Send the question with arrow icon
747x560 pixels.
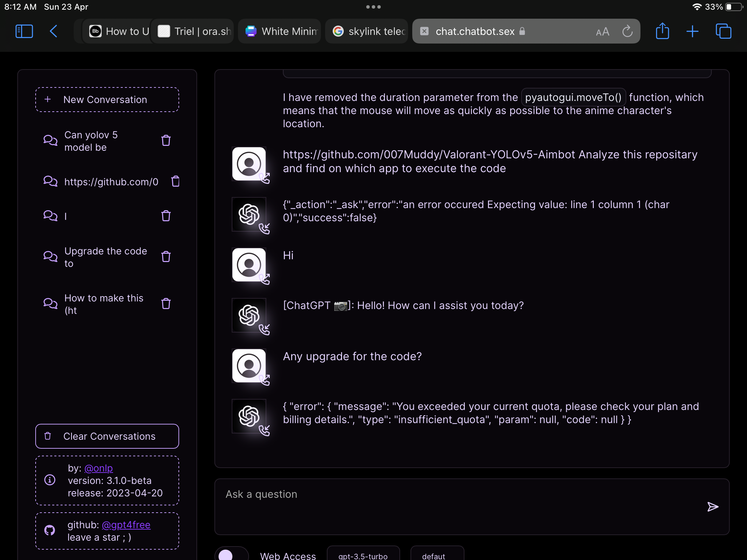[x=713, y=507]
